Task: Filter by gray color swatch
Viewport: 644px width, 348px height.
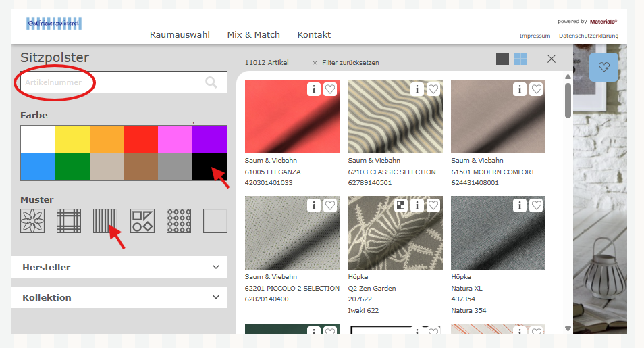Action: (x=175, y=167)
